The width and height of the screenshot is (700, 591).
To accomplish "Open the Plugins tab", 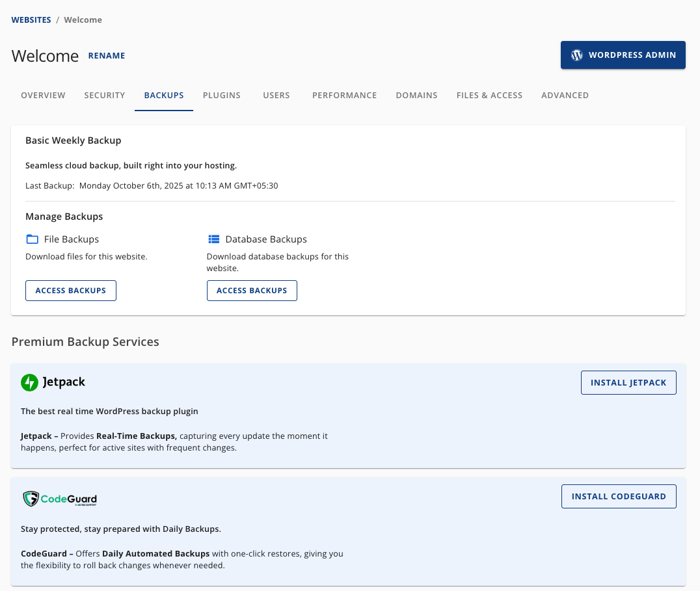I will 221,95.
